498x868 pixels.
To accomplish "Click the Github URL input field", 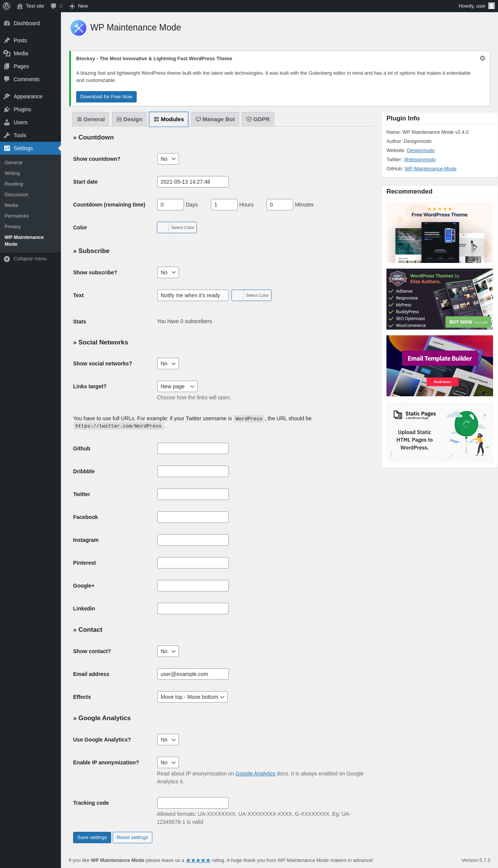I will pos(193,448).
